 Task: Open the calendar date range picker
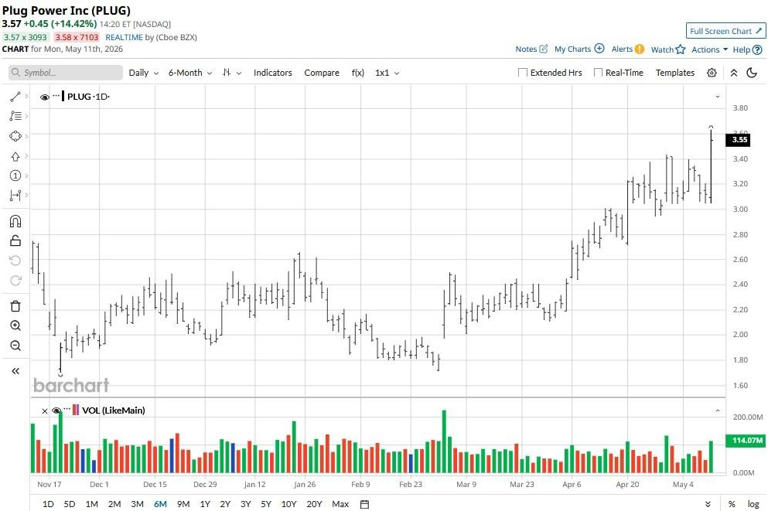pos(364,504)
